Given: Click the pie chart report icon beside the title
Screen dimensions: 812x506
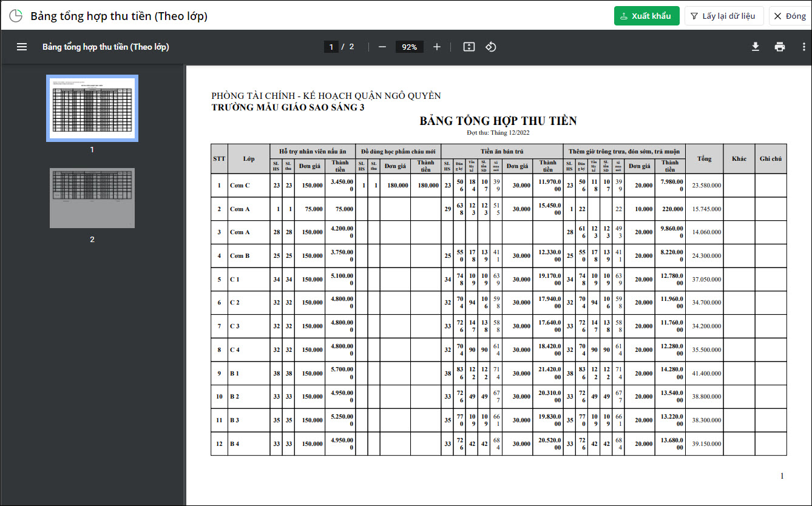Looking at the screenshot, I should tap(16, 16).
